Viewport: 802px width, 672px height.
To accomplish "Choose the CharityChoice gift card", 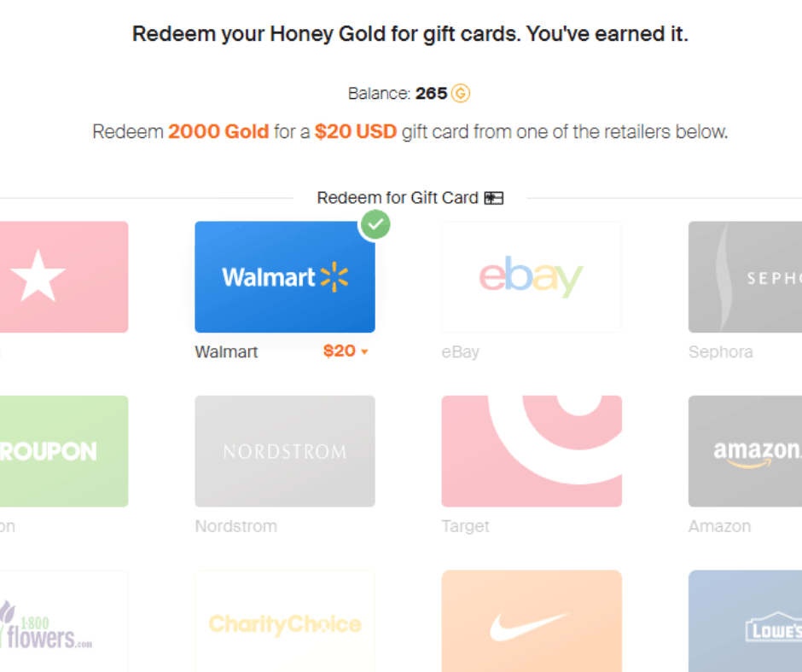I will 284,622.
